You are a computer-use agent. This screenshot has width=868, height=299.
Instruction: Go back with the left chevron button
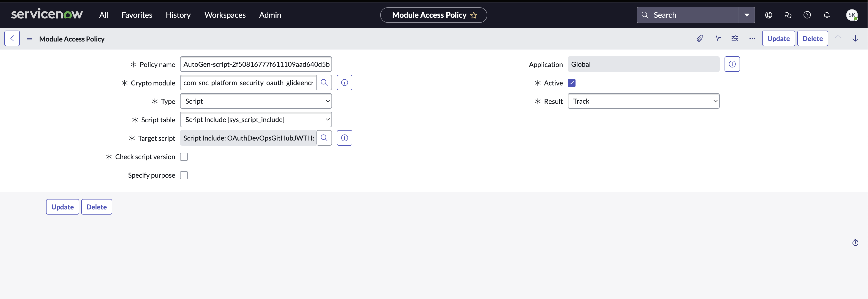(x=12, y=39)
